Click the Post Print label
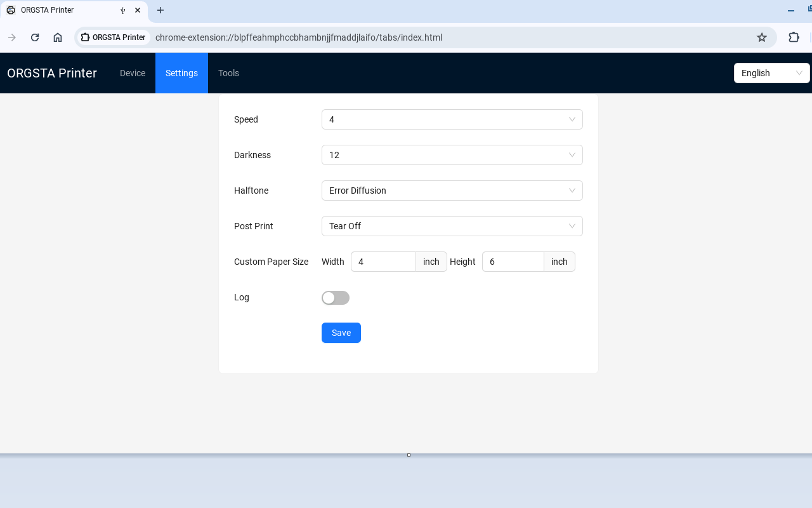This screenshot has width=812, height=508. click(x=254, y=226)
